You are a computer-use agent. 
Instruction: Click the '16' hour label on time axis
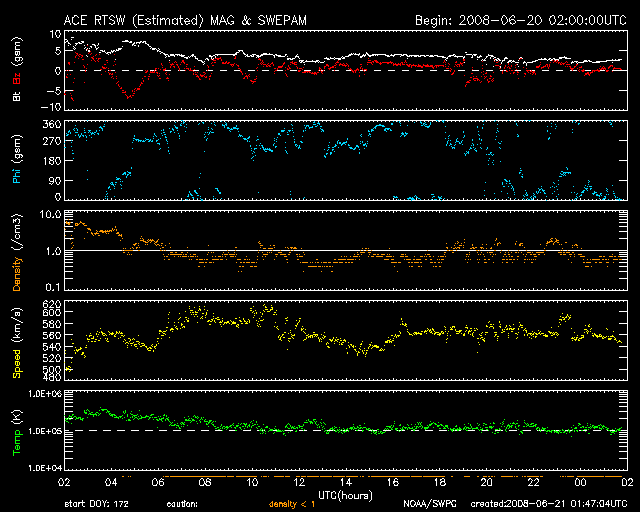point(393,482)
